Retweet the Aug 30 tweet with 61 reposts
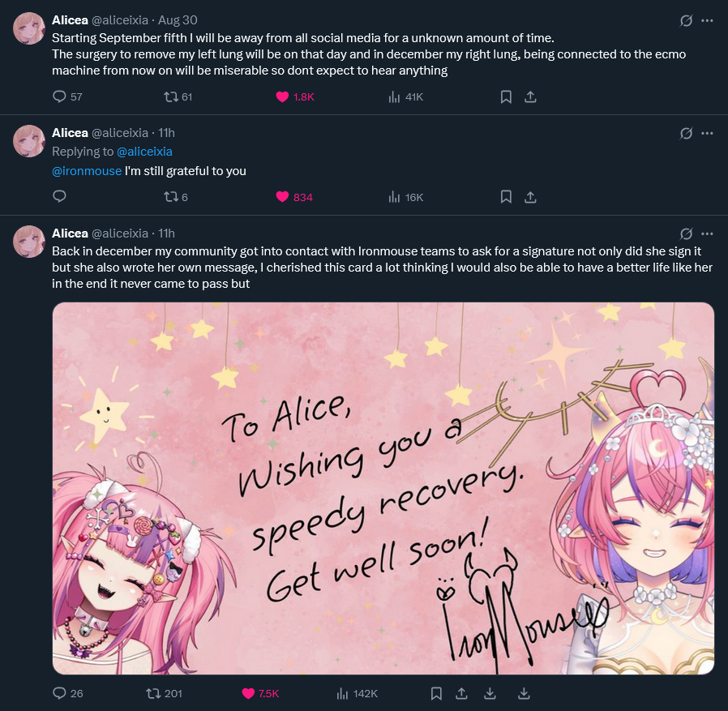728x711 pixels. tap(171, 96)
